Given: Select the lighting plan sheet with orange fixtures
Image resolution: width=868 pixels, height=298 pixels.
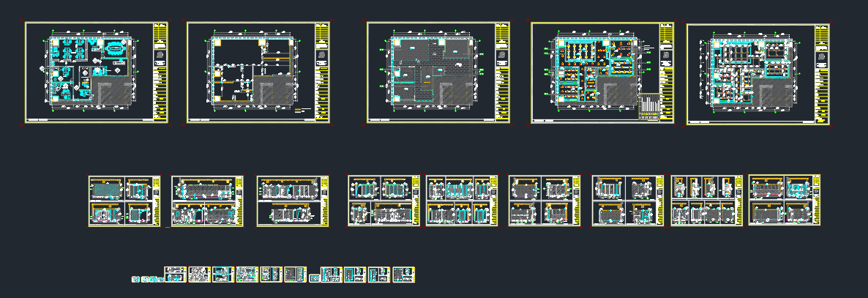Looking at the screenshot, I should click(x=602, y=72).
